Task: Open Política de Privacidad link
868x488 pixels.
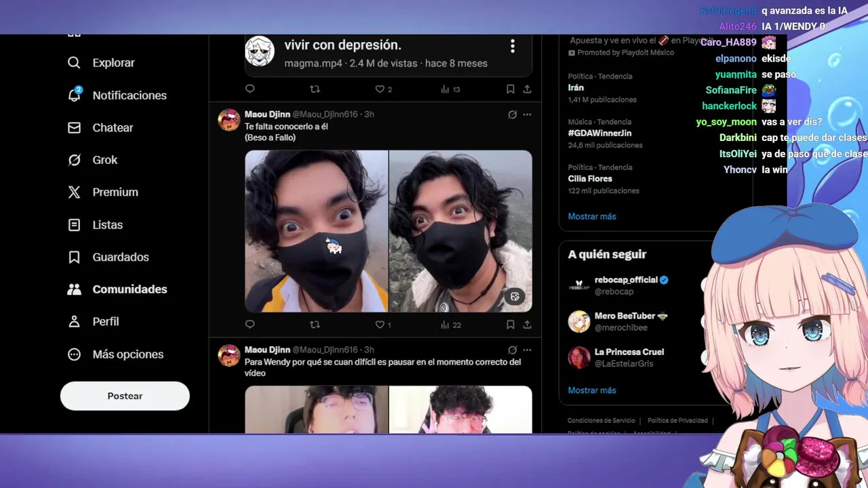Action: pyautogui.click(x=677, y=421)
